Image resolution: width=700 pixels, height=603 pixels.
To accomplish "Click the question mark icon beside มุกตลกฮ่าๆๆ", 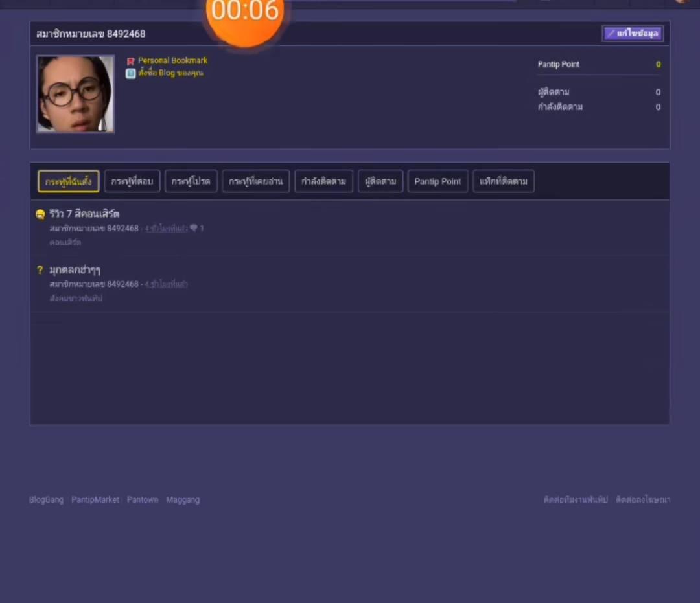I will pos(40,270).
